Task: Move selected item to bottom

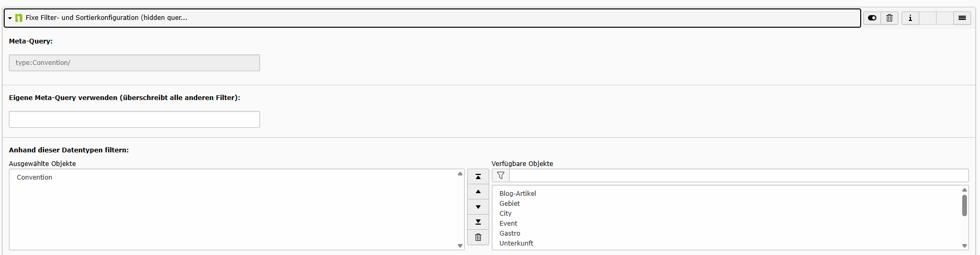Action: tap(478, 222)
